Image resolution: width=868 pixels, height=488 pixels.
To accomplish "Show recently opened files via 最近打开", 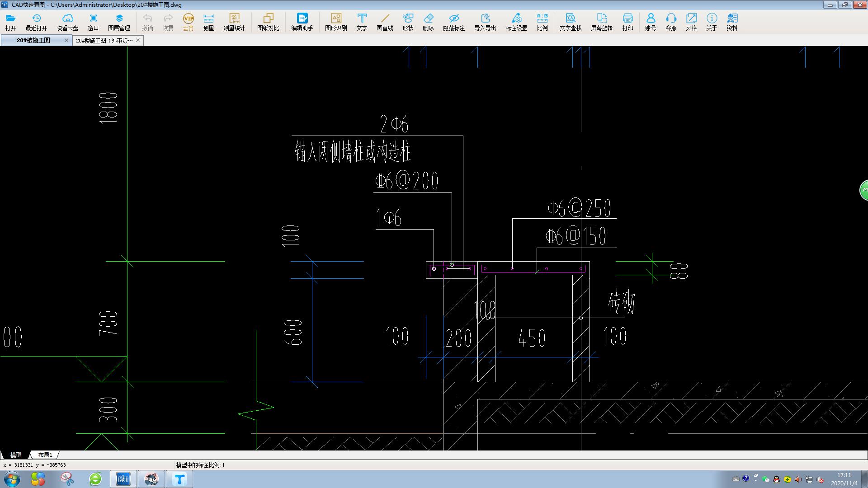I will [x=36, y=22].
